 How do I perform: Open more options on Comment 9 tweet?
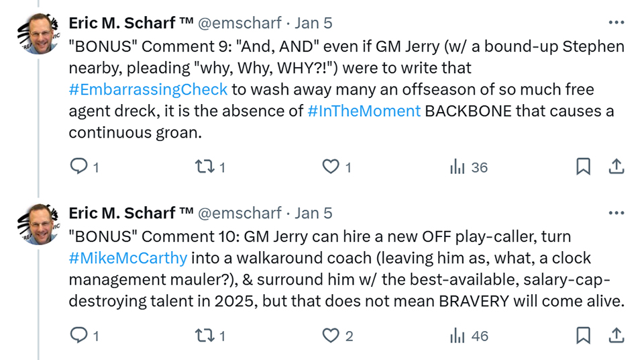pyautogui.click(x=616, y=23)
